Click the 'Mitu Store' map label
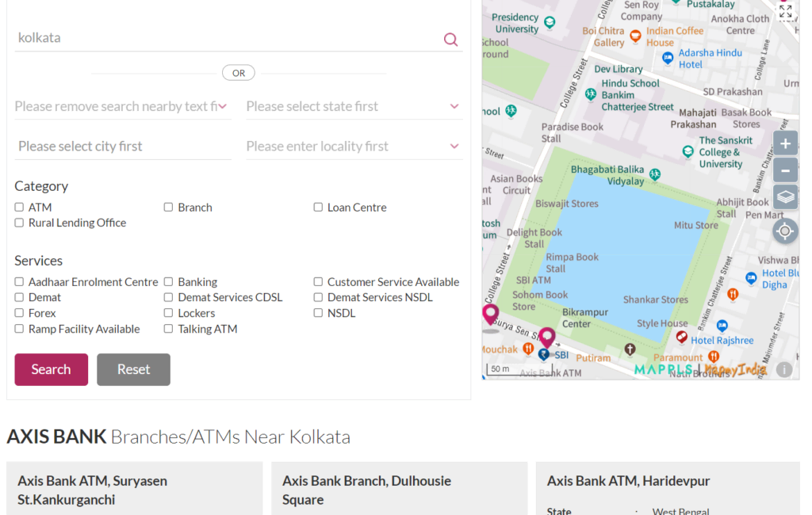Image resolution: width=812 pixels, height=515 pixels. [x=696, y=225]
